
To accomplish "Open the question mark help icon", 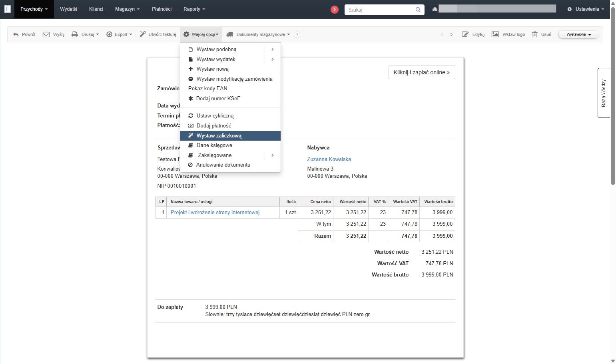I will [297, 35].
